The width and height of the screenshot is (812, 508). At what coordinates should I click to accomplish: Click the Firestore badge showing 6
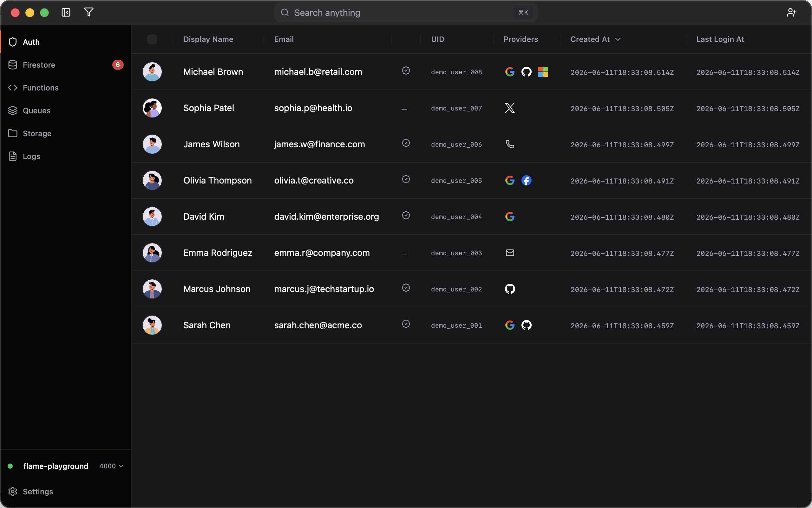coord(118,65)
